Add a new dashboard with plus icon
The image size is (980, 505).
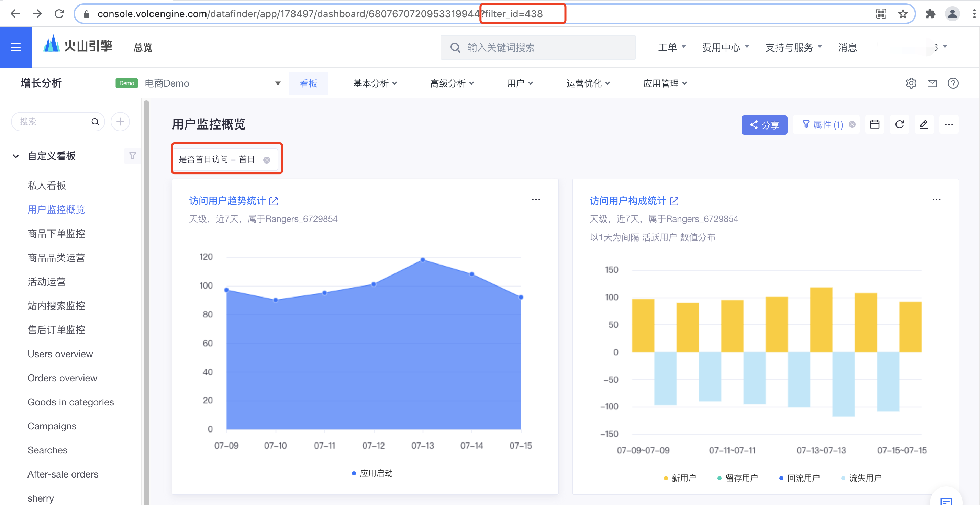(120, 121)
